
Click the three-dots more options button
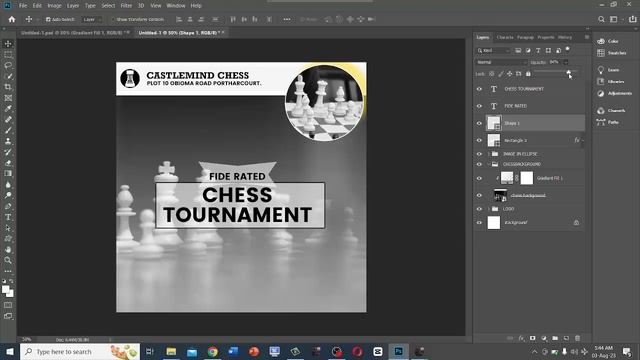(x=287, y=19)
